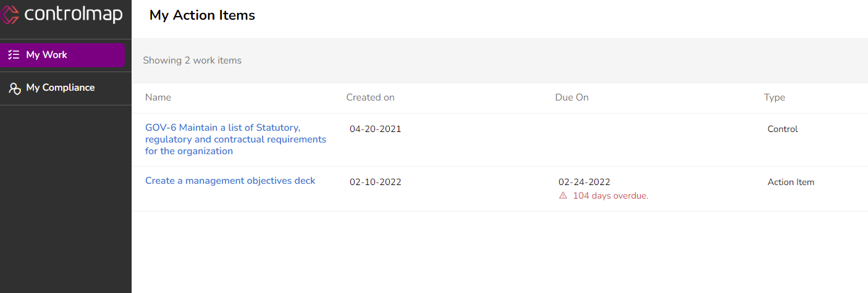The height and width of the screenshot is (293, 868).
Task: Click the My Compliance person icon
Action: [x=15, y=88]
